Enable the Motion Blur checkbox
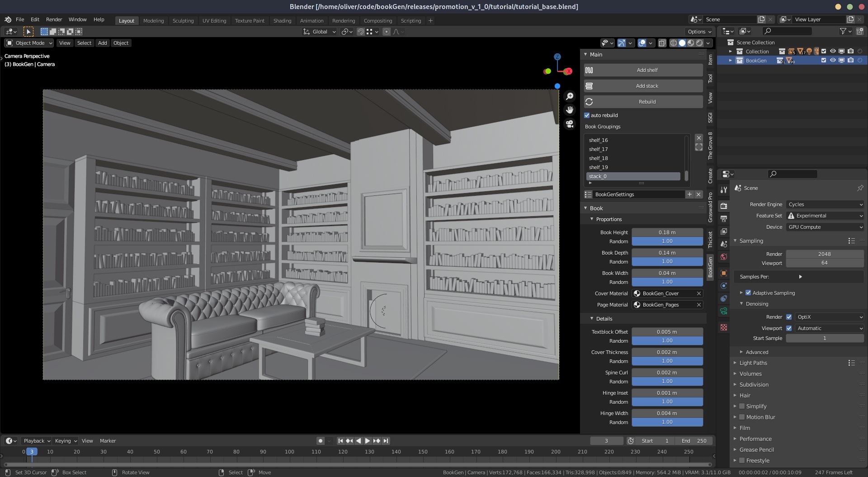 click(742, 417)
